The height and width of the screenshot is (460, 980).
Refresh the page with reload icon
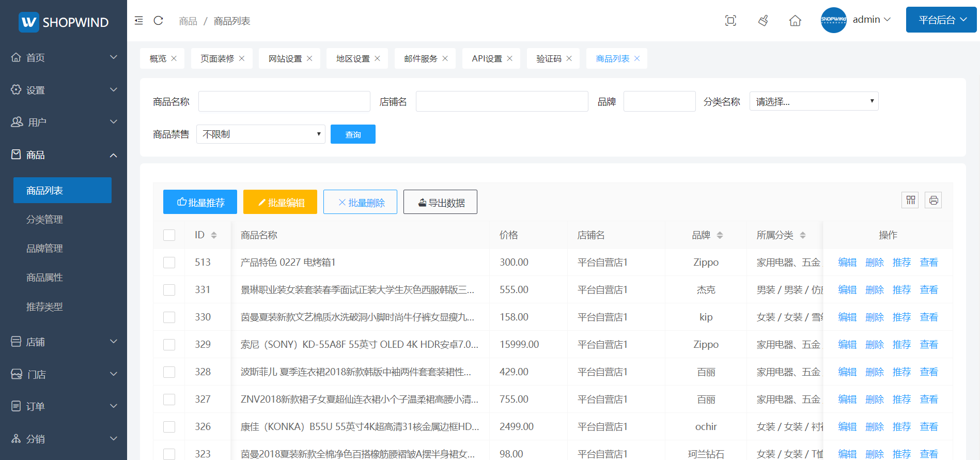click(x=159, y=21)
